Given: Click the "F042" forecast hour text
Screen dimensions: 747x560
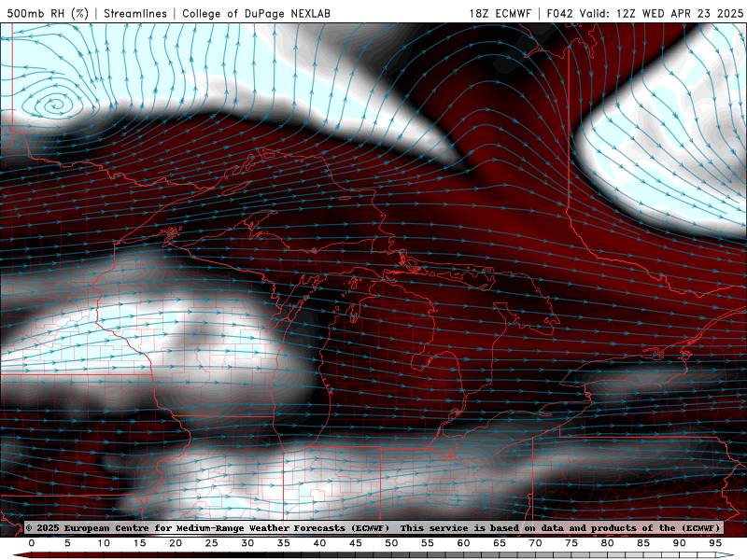Looking at the screenshot, I should coord(560,13).
